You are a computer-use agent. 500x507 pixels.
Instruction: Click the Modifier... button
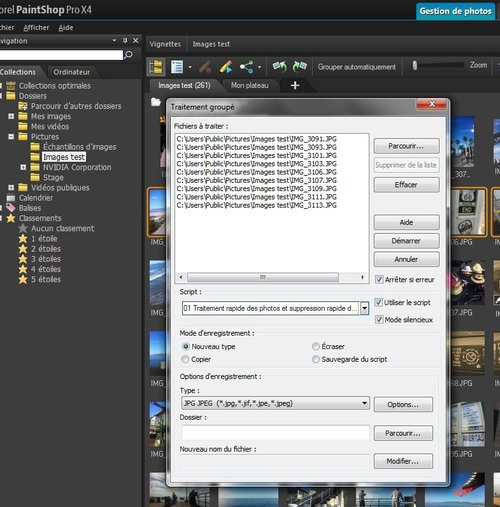click(403, 461)
